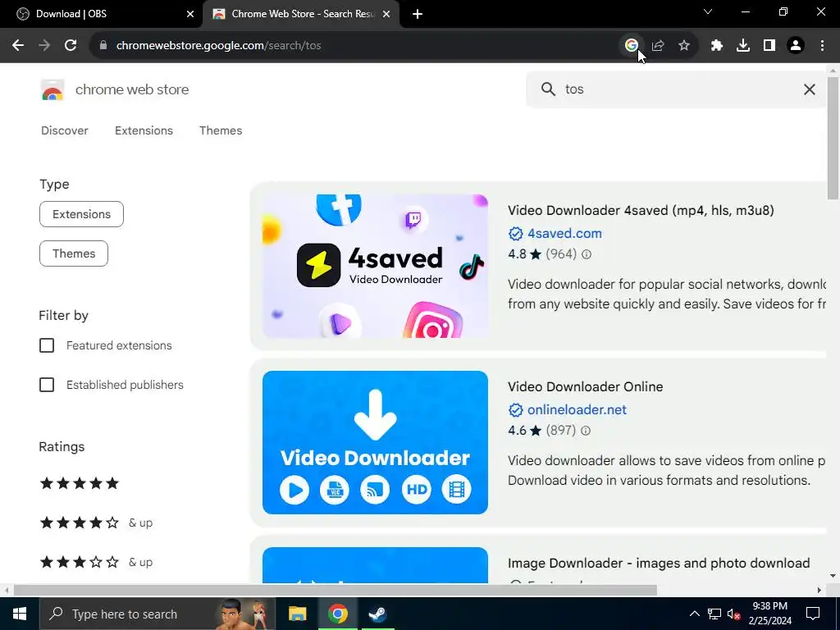Open Video Downloader 4saved title
840x630 pixels.
coord(641,211)
